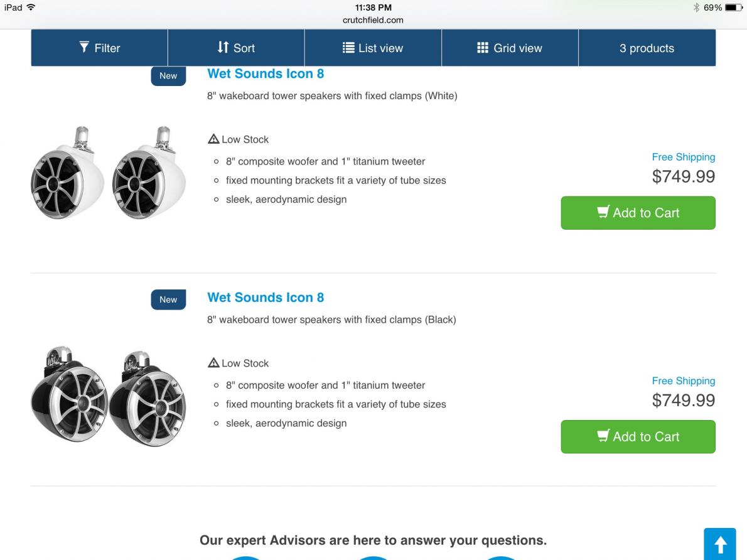Open the Sort menu

236,48
